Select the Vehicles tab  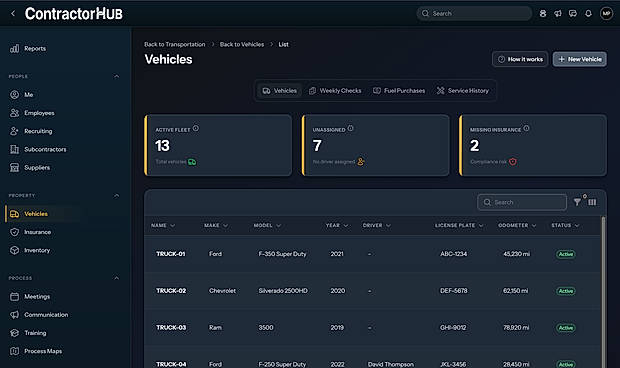(x=280, y=91)
